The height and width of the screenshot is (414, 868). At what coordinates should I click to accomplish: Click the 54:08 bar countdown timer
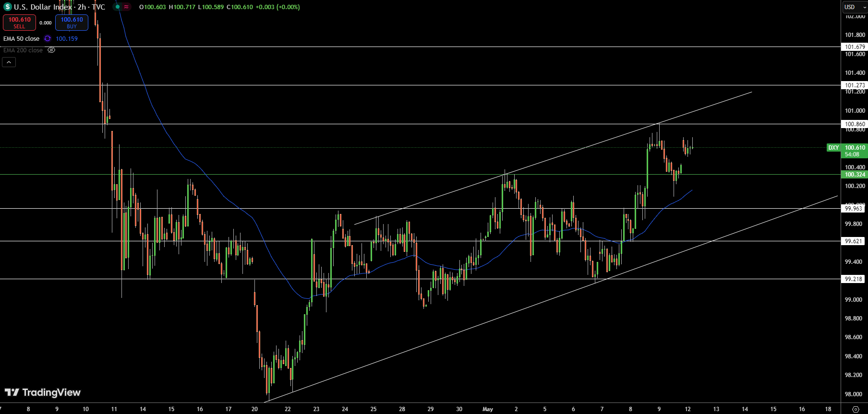pyautogui.click(x=852, y=154)
